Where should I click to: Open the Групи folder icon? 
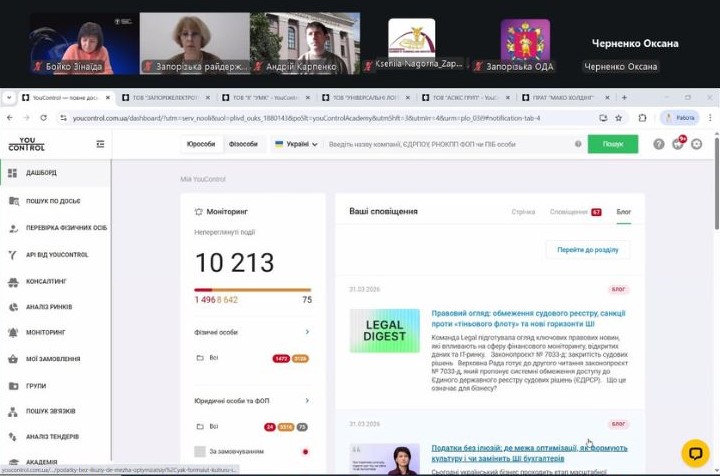point(13,386)
